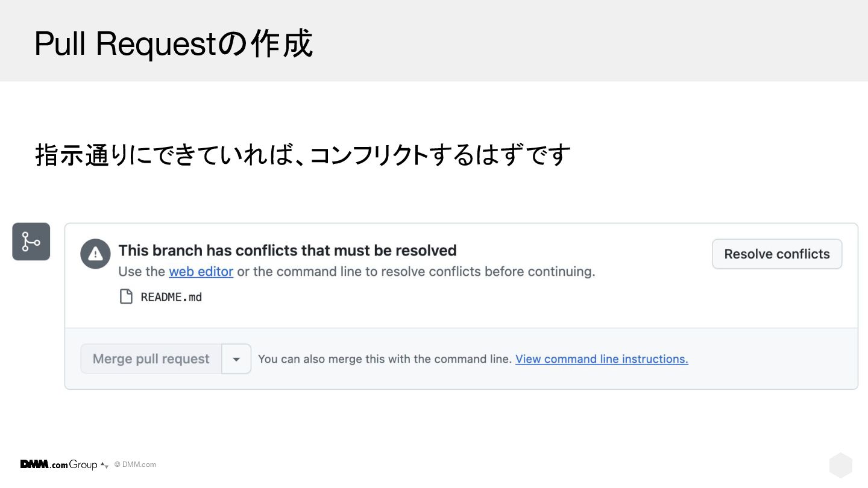This screenshot has height=488, width=868.
Task: Click the Pull Requestの作成 slide title
Action: [x=174, y=43]
